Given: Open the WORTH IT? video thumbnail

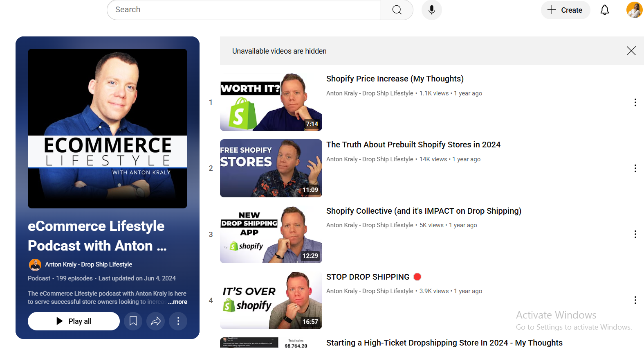Looking at the screenshot, I should click(271, 102).
